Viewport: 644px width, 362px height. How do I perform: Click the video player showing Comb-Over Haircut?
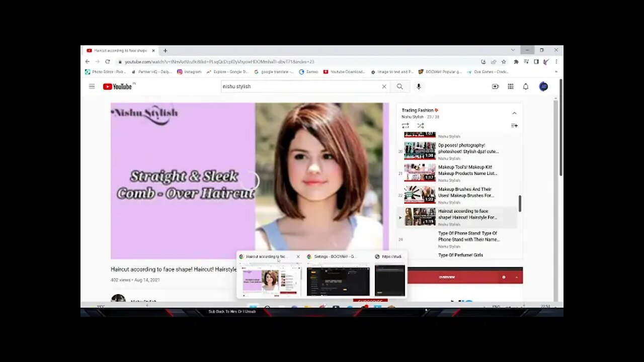[250, 180]
